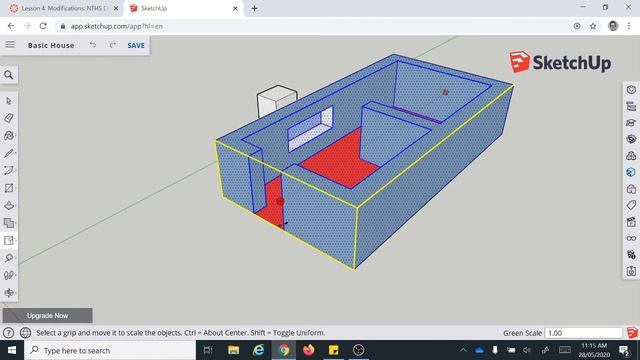Go back in the browser
This screenshot has width=640, height=360.
pyautogui.click(x=11, y=26)
